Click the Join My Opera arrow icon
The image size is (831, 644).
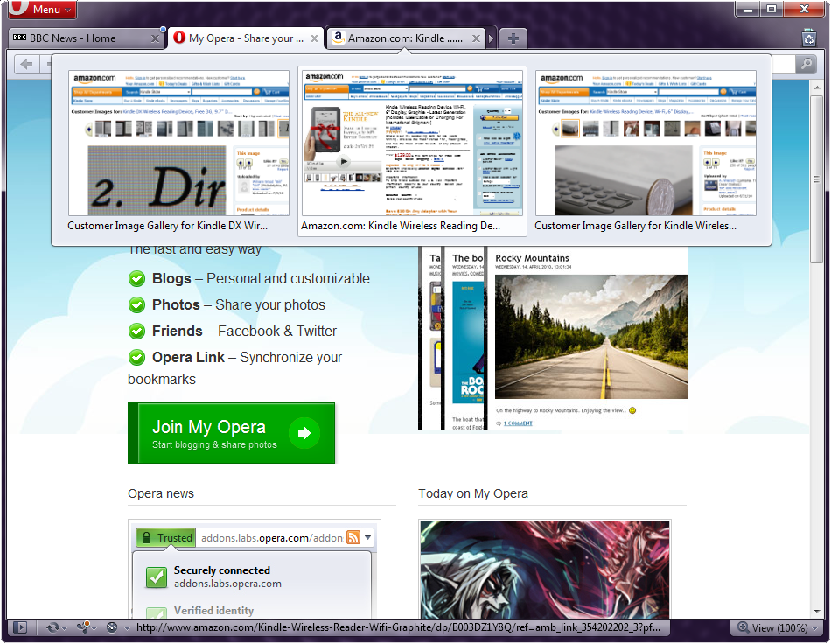tap(304, 433)
